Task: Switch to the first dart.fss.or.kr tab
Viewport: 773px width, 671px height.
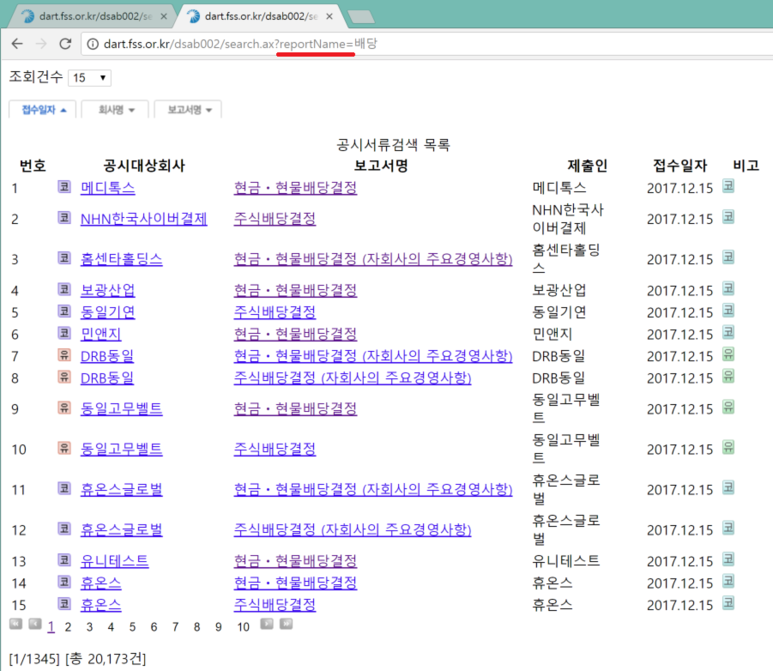Action: pyautogui.click(x=94, y=16)
